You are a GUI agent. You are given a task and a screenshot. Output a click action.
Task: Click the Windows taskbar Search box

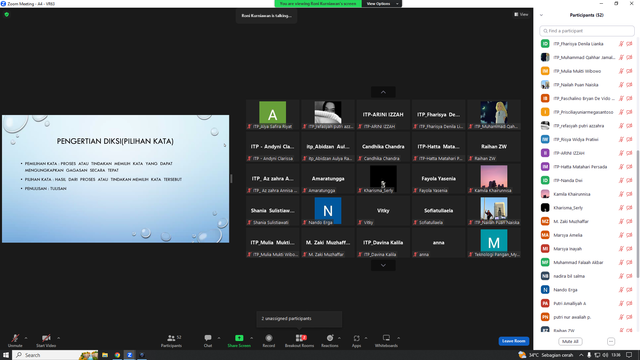click(x=55, y=355)
